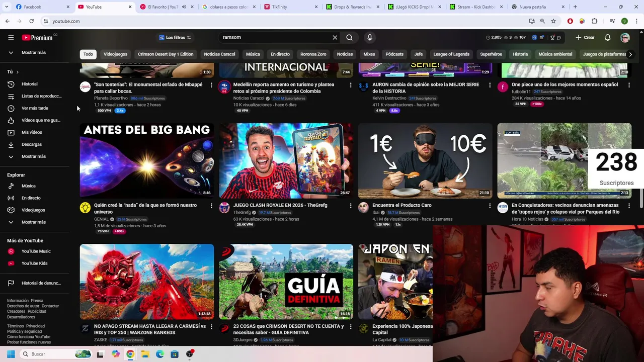Open options for Encuentra el Producto Caro
This screenshot has width=644, height=362.
pos(490,206)
